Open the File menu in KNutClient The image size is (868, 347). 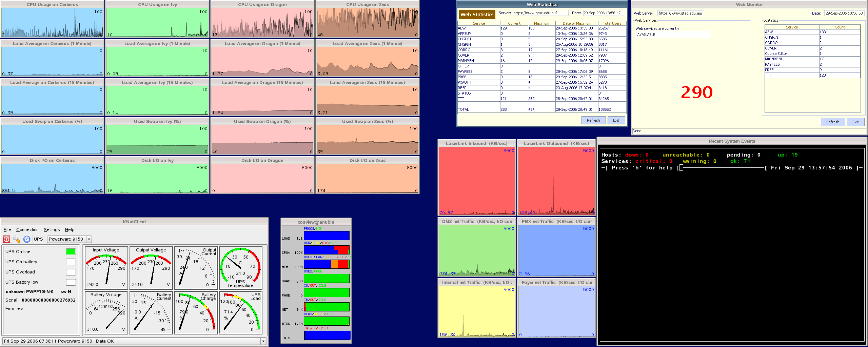[7, 230]
